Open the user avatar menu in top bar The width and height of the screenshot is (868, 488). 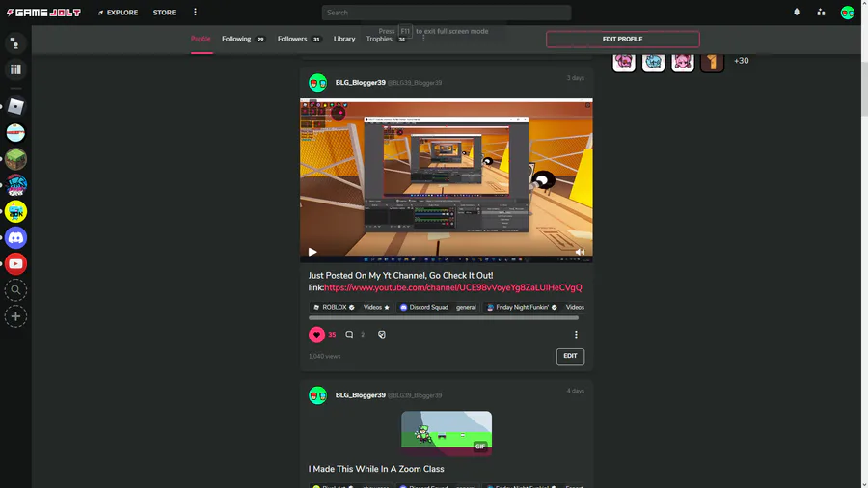coord(847,13)
